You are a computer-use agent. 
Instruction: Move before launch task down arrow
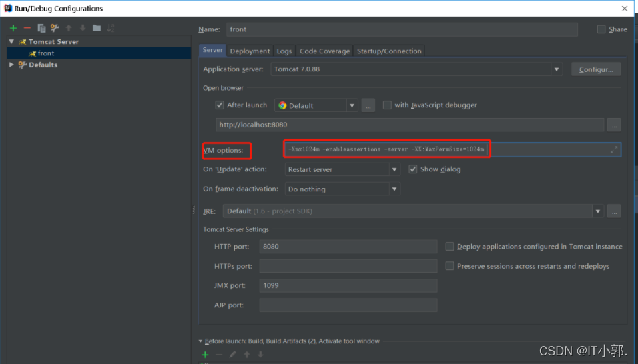coord(260,355)
